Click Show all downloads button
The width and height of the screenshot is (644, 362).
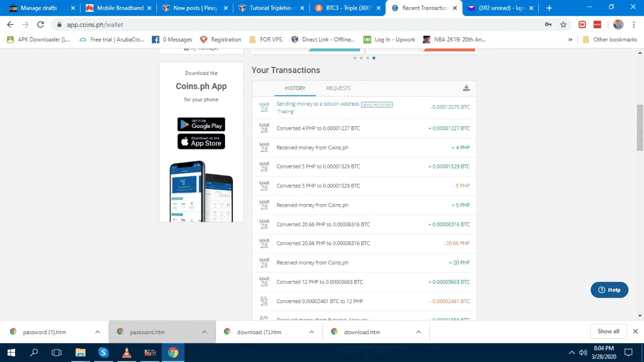tap(608, 331)
